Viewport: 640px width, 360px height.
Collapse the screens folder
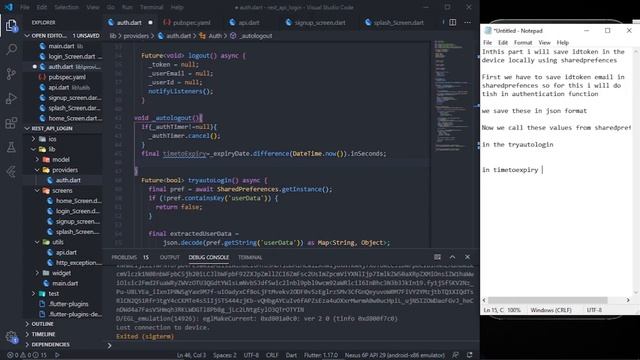click(62, 191)
